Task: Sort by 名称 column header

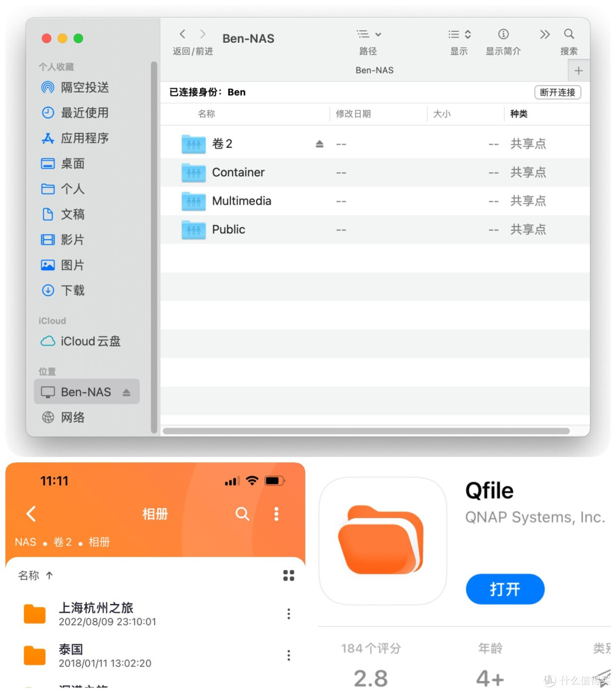Action: [206, 114]
